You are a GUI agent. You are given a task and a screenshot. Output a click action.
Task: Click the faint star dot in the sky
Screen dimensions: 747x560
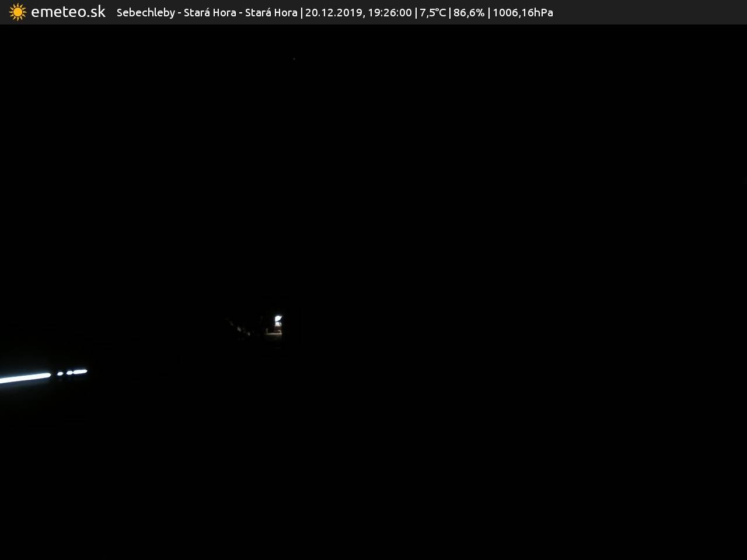point(294,58)
